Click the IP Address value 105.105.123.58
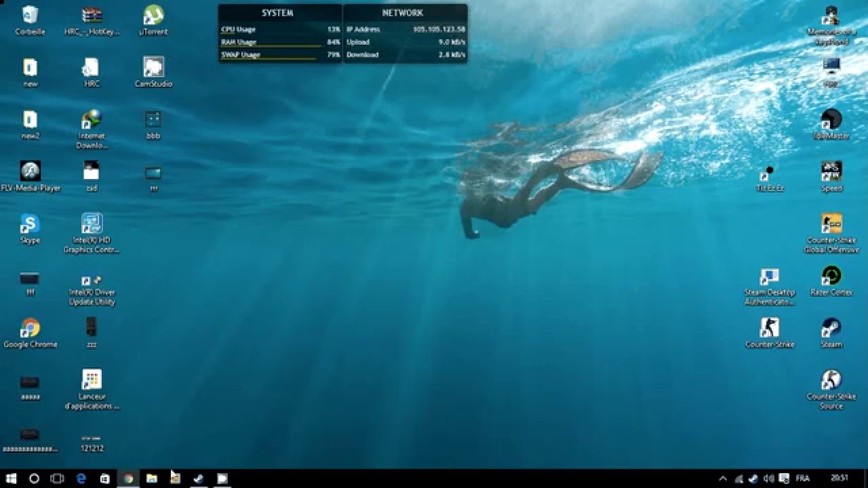The image size is (868, 488). coord(439,30)
